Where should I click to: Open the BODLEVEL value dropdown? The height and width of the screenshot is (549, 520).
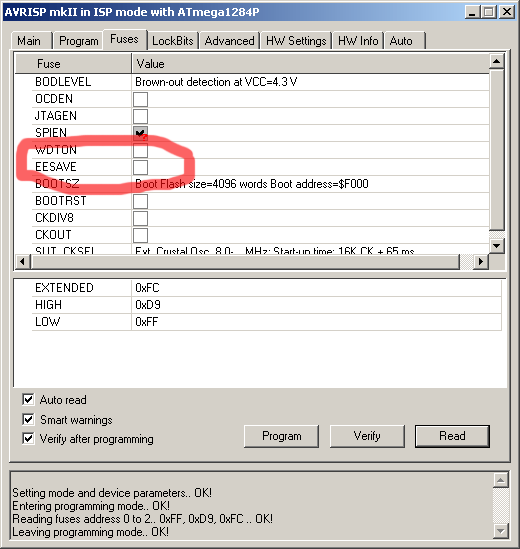tap(310, 82)
